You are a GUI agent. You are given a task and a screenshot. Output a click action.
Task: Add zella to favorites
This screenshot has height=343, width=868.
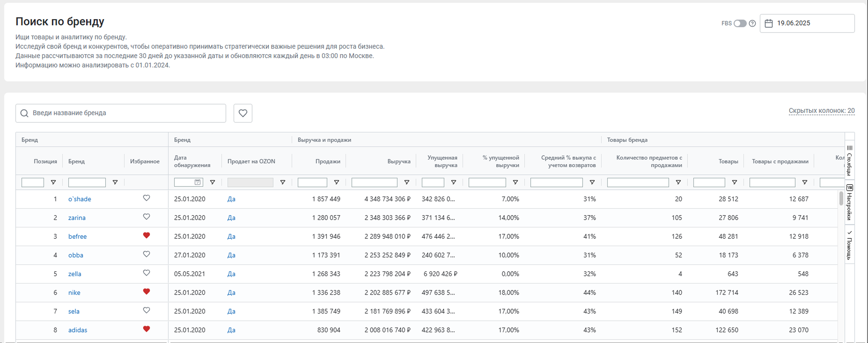[146, 273]
